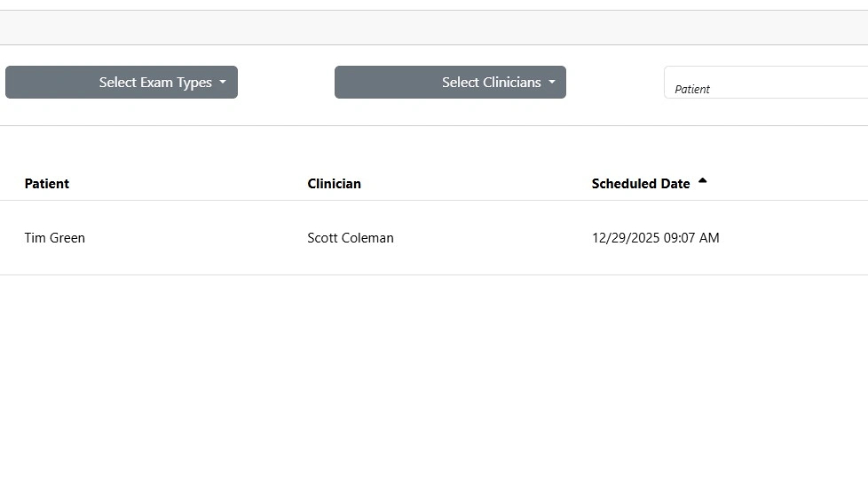Click the "Patient" placeholder text in filter box
Image resolution: width=868 pixels, height=485 pixels.
692,89
